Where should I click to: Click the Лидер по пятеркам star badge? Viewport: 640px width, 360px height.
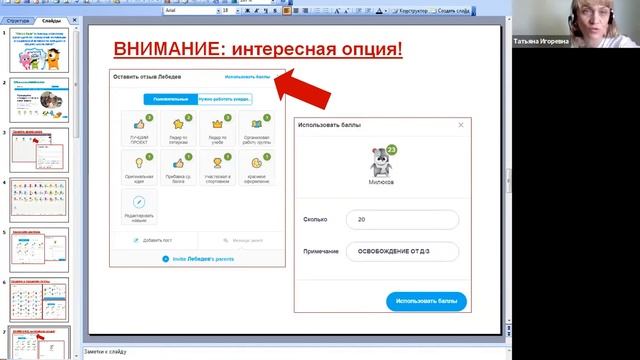[178, 128]
